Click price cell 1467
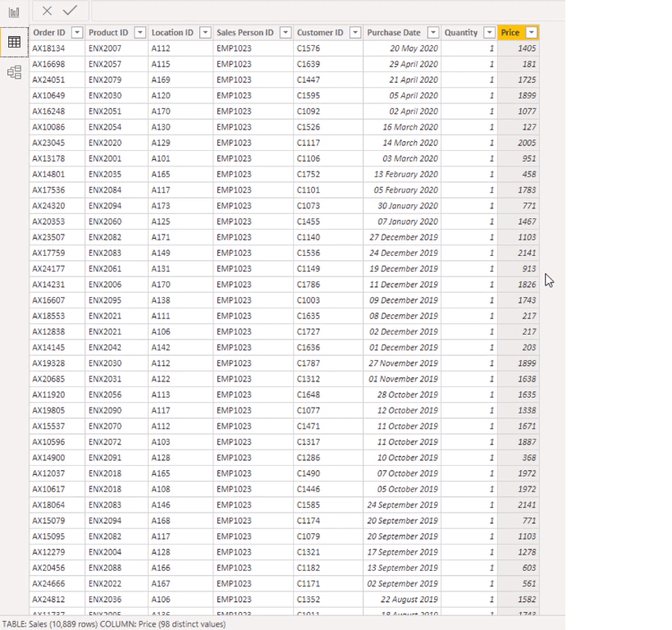Viewport: 672px width, 630px height. click(519, 221)
